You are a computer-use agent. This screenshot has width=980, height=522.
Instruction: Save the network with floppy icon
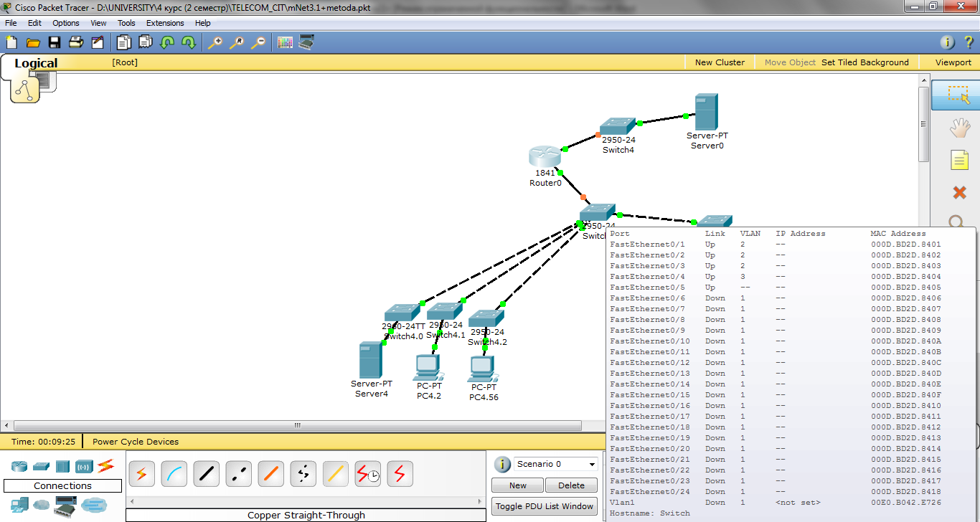[54, 42]
